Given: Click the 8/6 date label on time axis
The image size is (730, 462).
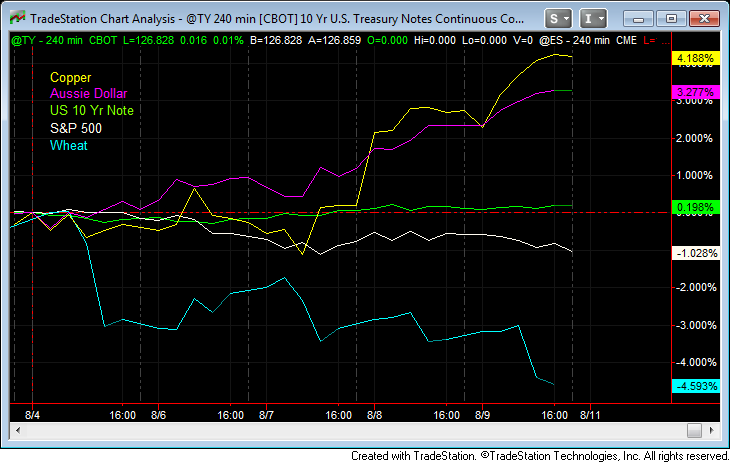Looking at the screenshot, I should 158,415.
